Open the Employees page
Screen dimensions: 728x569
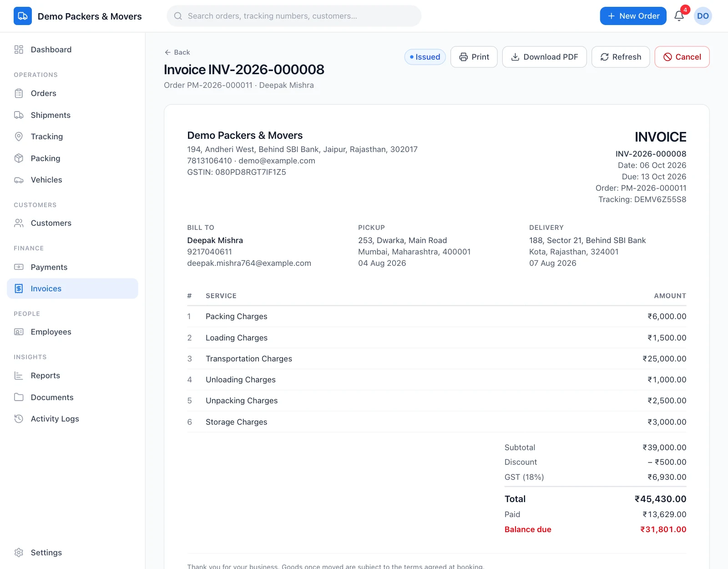click(x=72, y=332)
